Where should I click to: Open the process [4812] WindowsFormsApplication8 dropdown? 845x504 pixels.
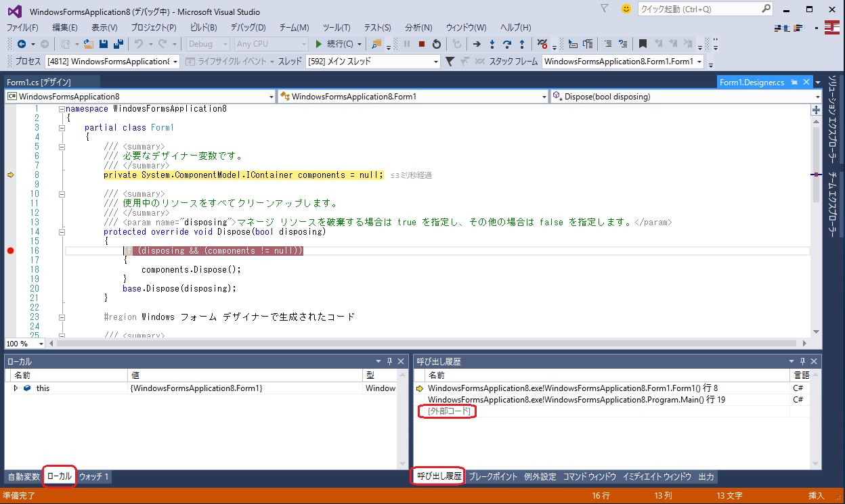tap(112, 62)
